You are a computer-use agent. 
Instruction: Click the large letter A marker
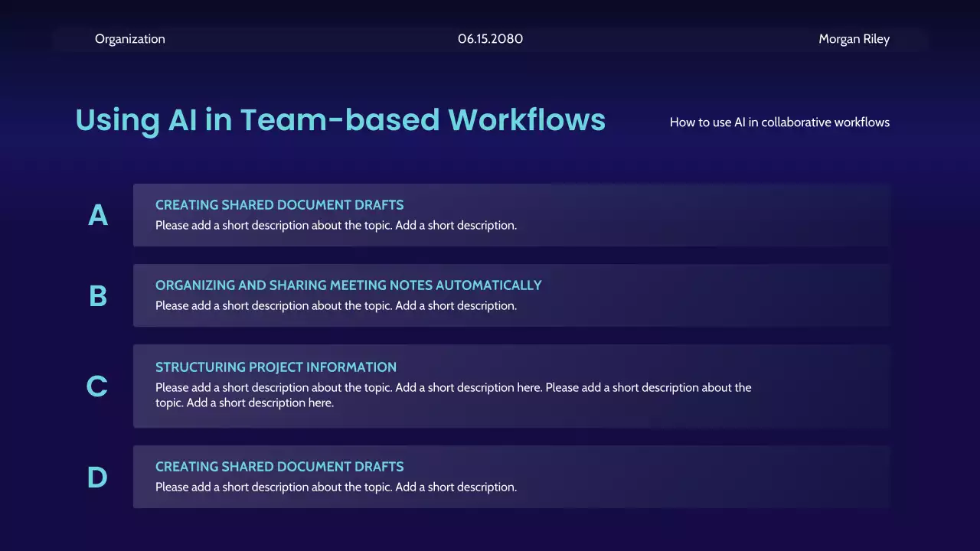[x=98, y=216]
